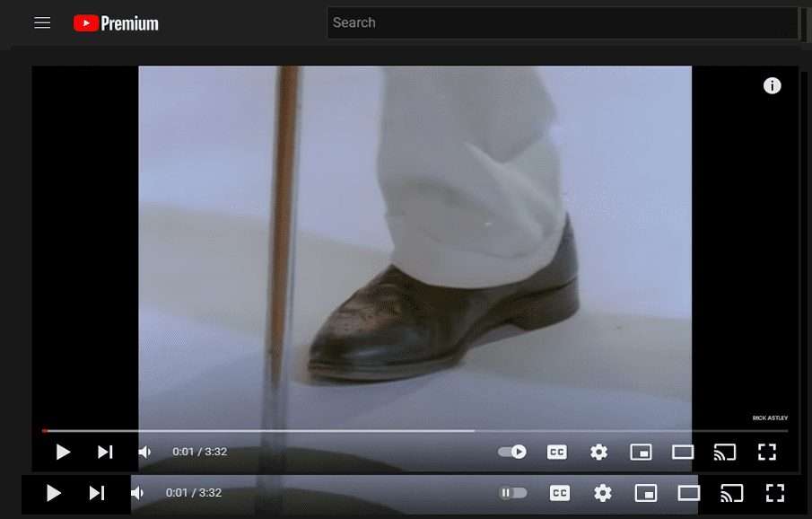The width and height of the screenshot is (812, 519).
Task: Skip to next video in upper control bar
Action: coord(105,453)
